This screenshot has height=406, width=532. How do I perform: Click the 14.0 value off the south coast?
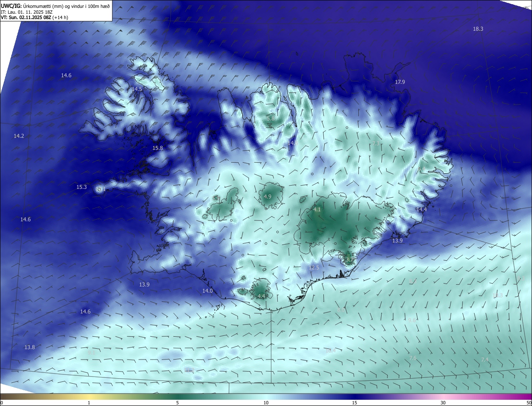click(207, 291)
